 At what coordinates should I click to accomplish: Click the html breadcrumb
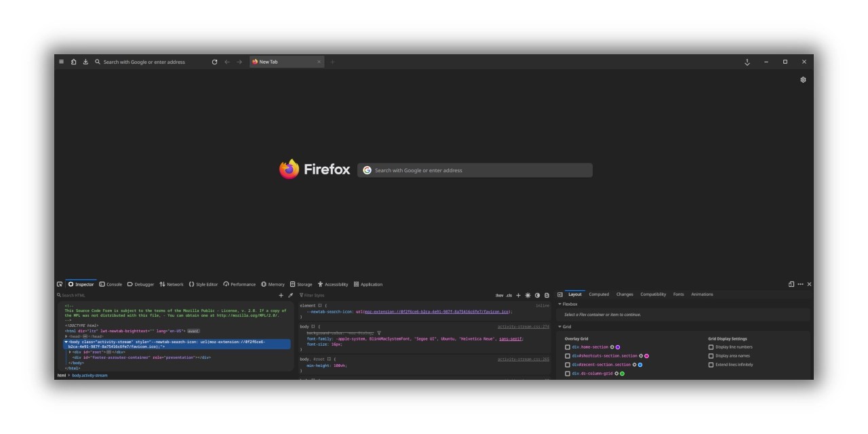61,375
